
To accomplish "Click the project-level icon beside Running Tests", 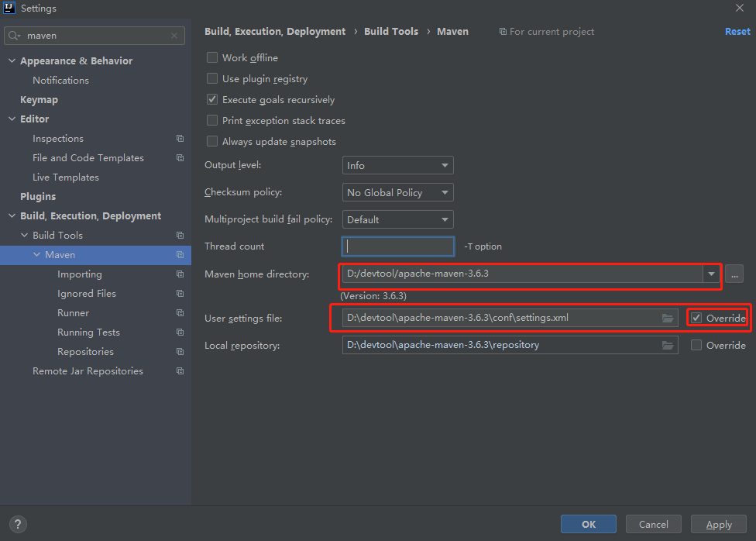I will tap(180, 332).
